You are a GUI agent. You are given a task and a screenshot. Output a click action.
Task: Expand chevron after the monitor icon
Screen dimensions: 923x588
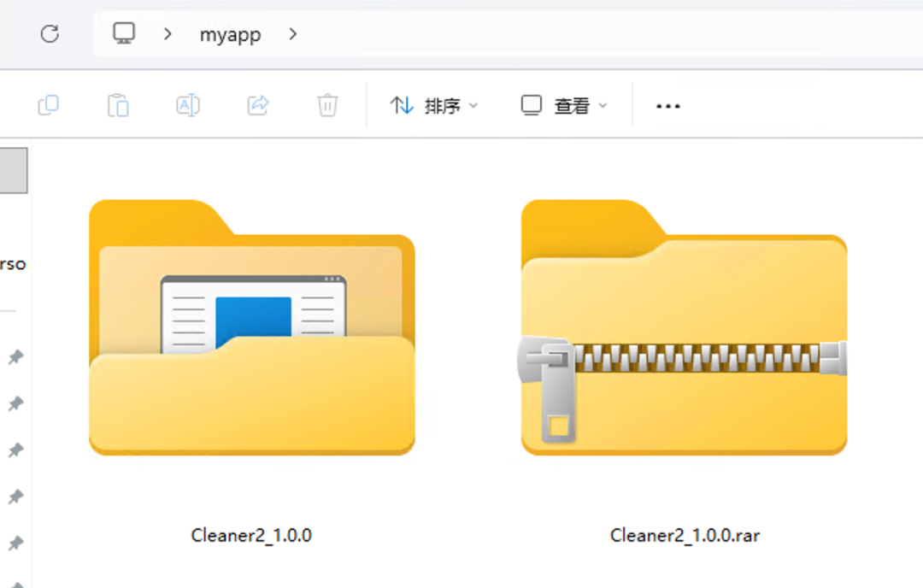168,34
